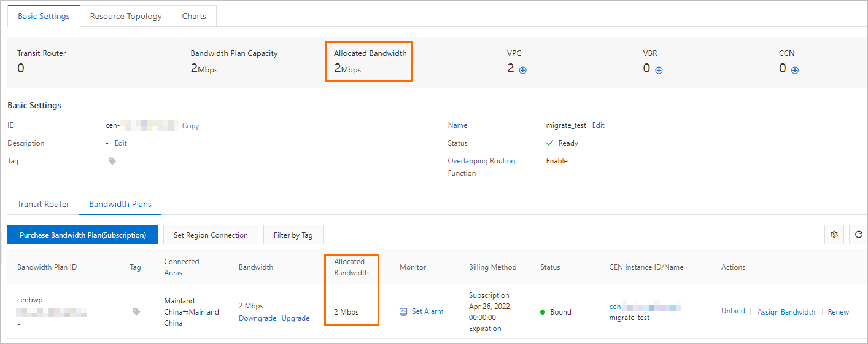Click the Set Alarm monitor icon

[x=403, y=311]
